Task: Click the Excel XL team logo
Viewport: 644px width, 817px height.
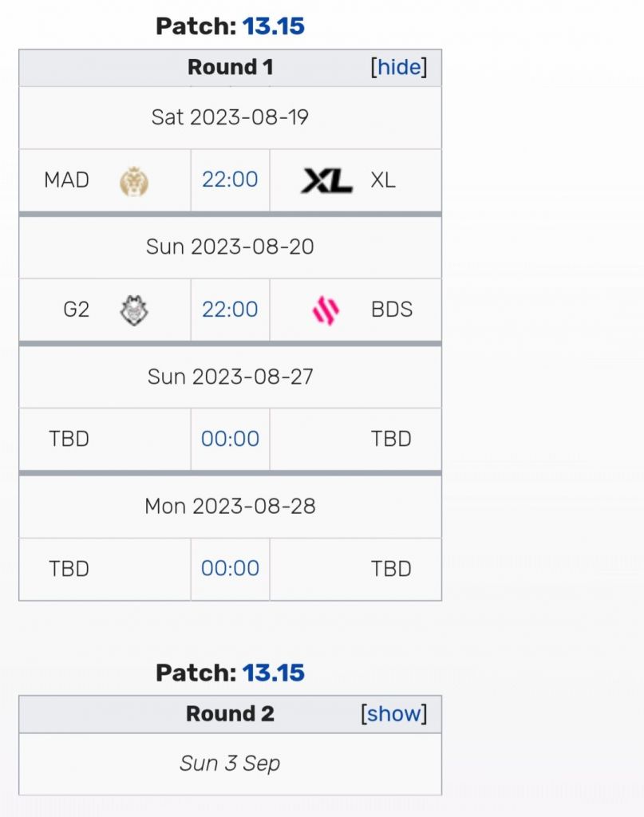Action: [327, 181]
